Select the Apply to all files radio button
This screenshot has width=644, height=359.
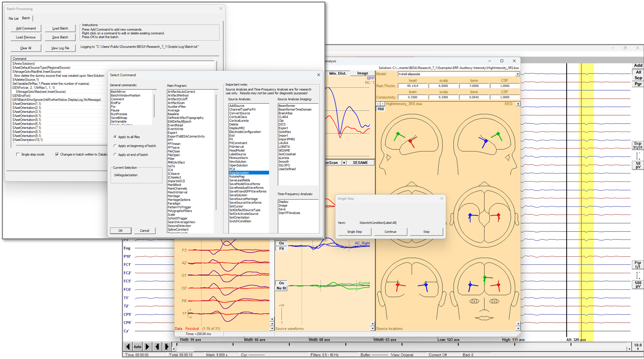pyautogui.click(x=115, y=137)
